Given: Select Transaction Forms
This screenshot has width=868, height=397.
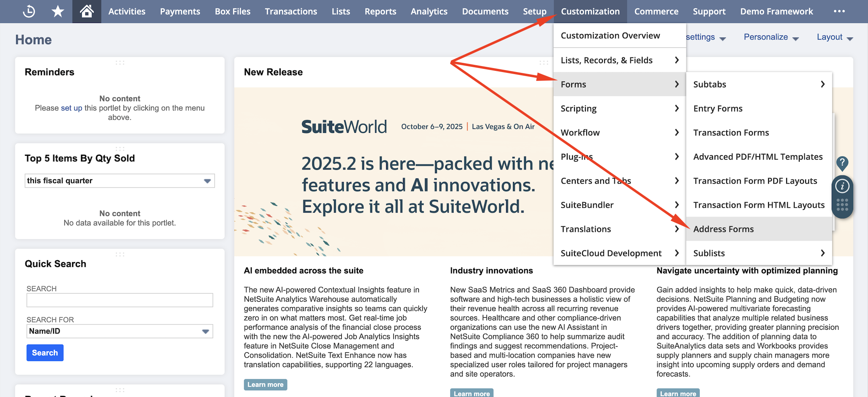Looking at the screenshot, I should tap(759, 132).
